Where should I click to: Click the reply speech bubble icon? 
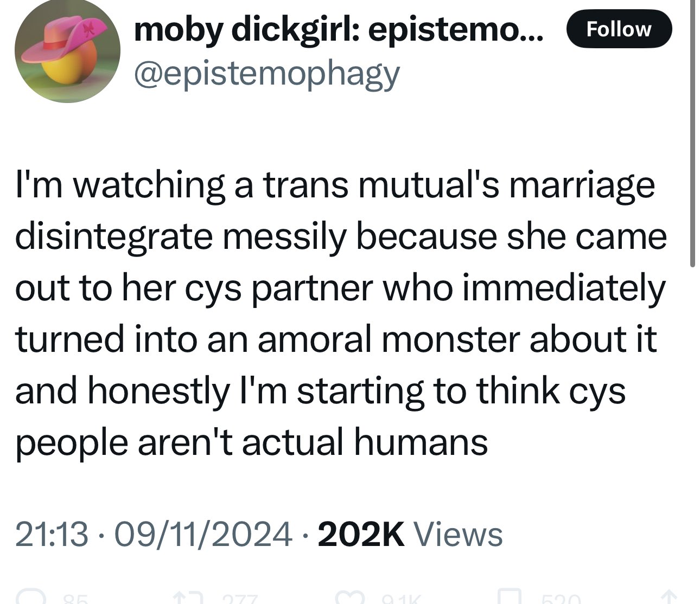(x=31, y=599)
